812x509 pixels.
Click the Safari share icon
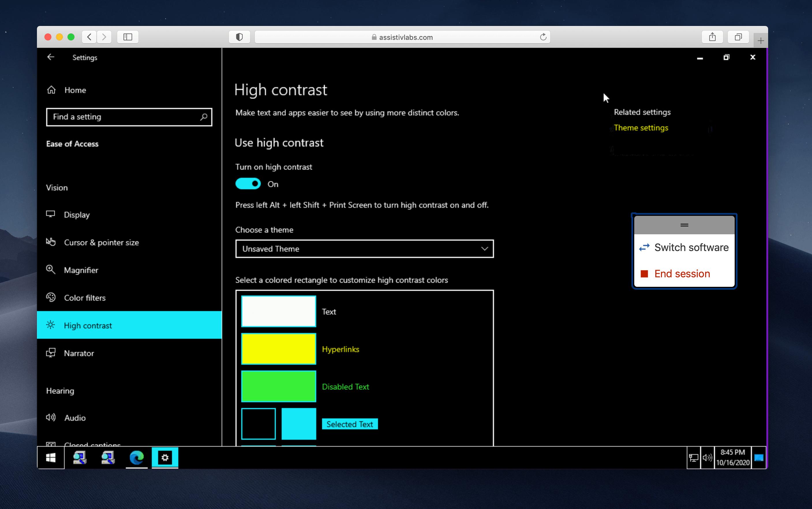point(712,37)
